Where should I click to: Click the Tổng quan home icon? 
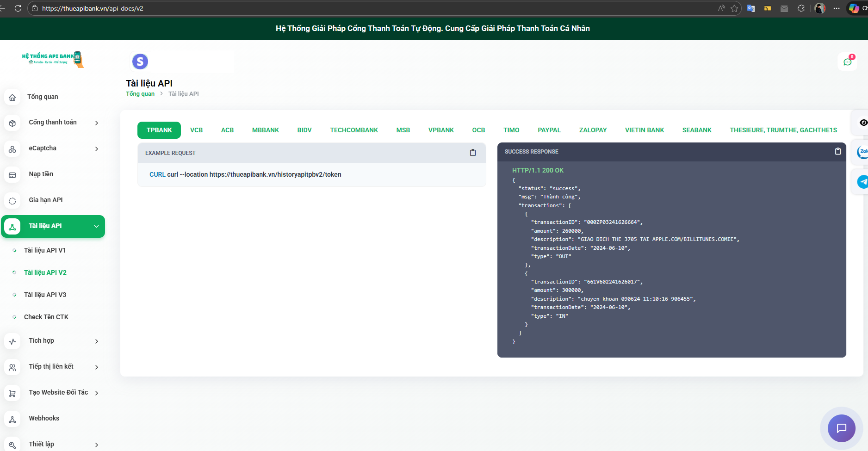[x=12, y=97]
